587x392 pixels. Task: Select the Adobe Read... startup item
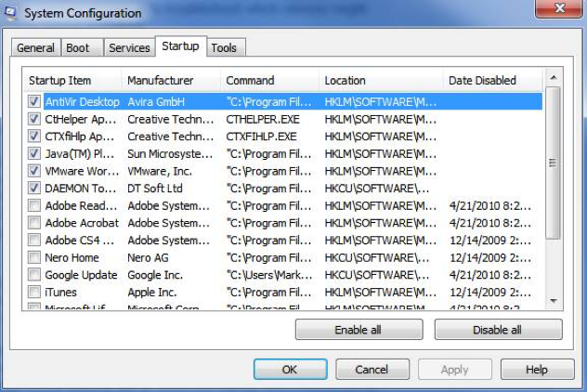[81, 205]
